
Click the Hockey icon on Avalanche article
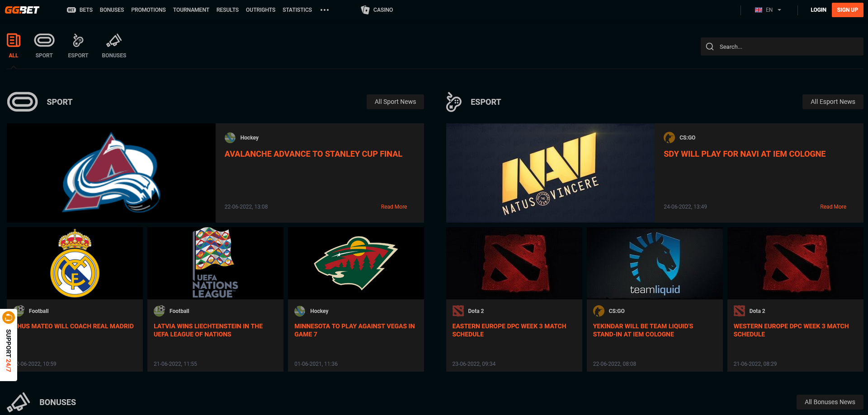point(230,137)
